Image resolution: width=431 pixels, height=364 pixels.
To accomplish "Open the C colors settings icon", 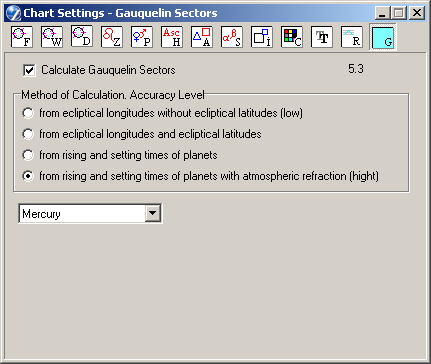I will [292, 37].
